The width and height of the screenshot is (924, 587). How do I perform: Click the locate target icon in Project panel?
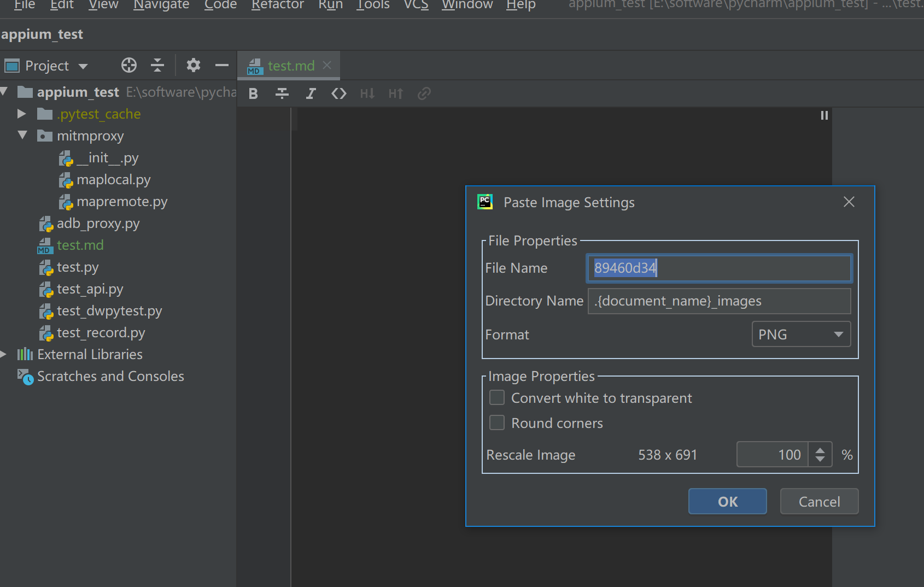[x=129, y=66]
